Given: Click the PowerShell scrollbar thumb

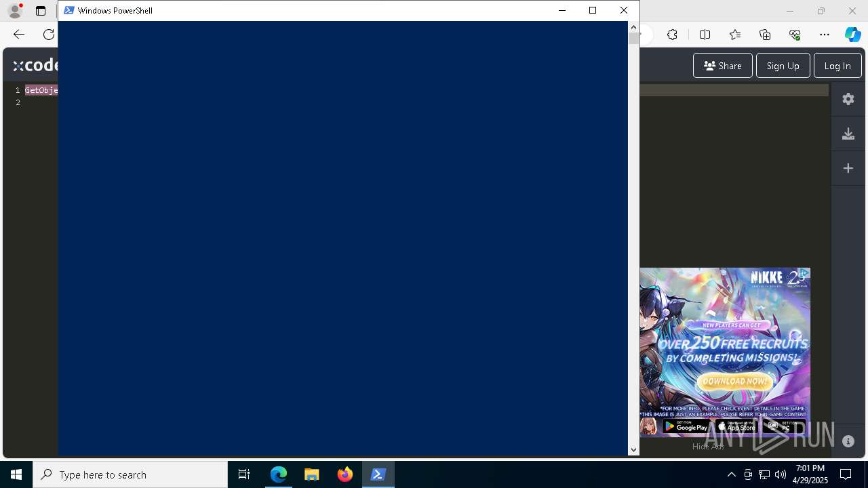Looking at the screenshot, I should point(633,39).
